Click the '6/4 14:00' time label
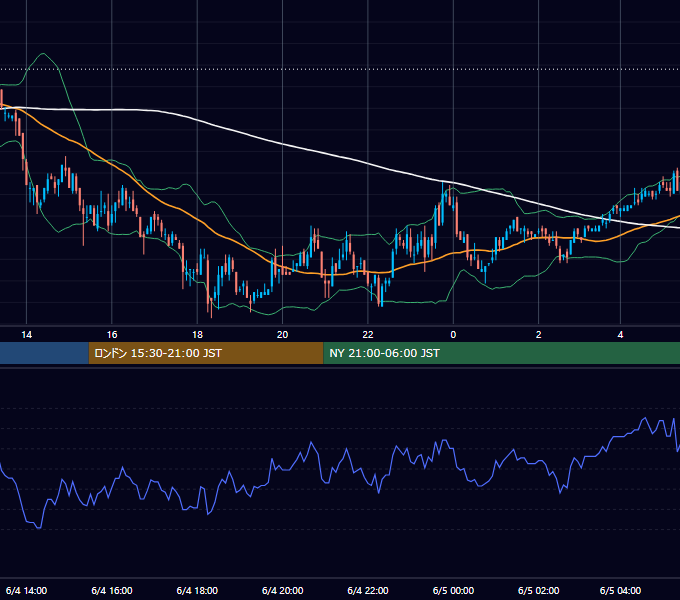The image size is (680, 600). 26,590
